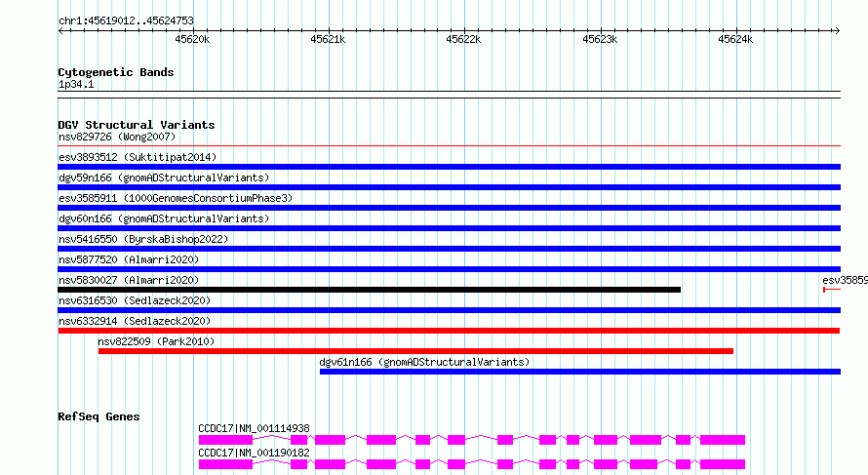The width and height of the screenshot is (868, 475).
Task: Open nsv5416550 (ByrskaBishop2022) variant
Action: (143, 239)
